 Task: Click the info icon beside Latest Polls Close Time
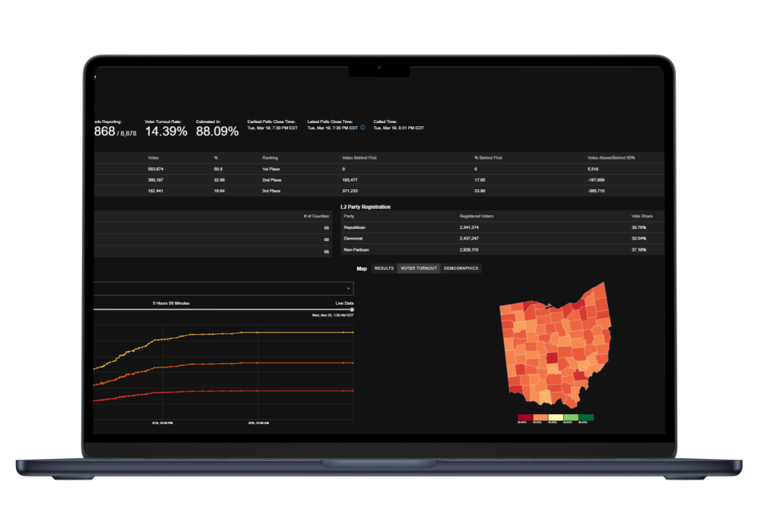click(363, 128)
